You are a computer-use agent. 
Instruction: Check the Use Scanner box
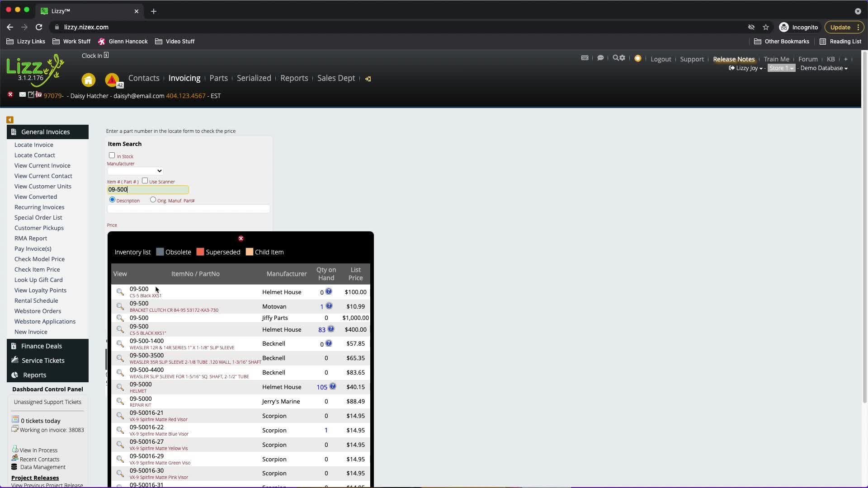(145, 181)
